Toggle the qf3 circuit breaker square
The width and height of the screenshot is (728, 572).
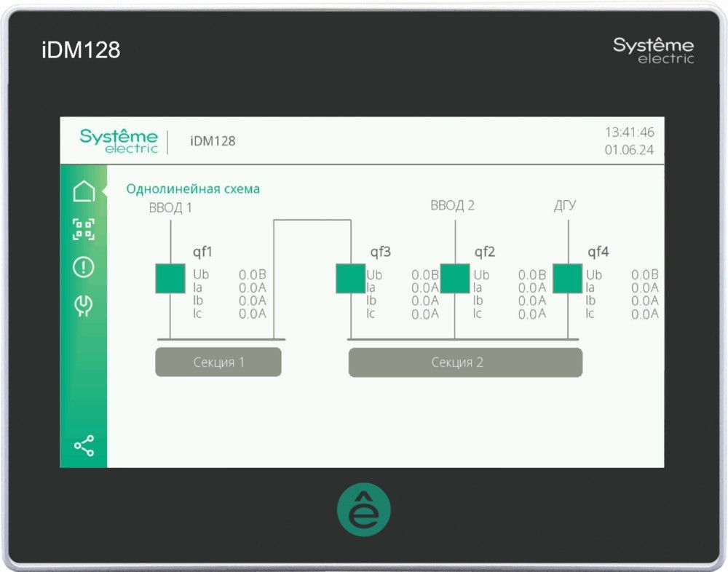tap(350, 279)
